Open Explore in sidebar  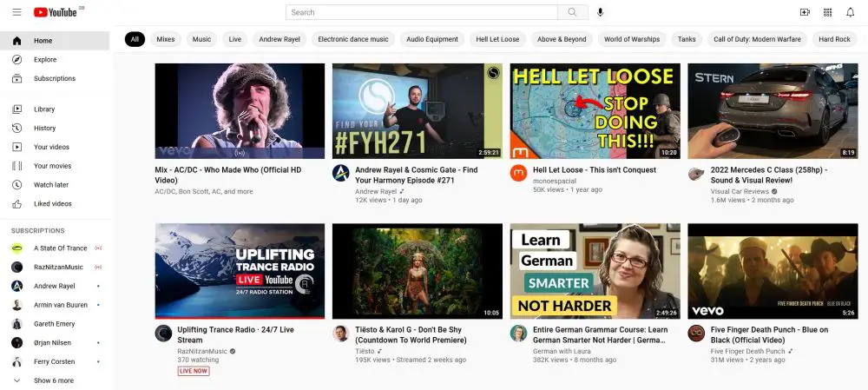pos(55,59)
